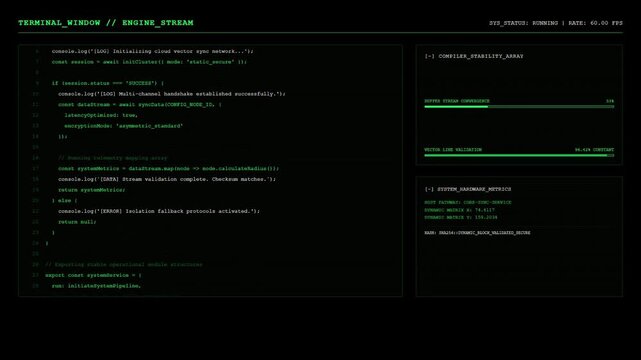
Task: Click the 'const systemMetrics = dataStream.map' line
Action: [168, 168]
